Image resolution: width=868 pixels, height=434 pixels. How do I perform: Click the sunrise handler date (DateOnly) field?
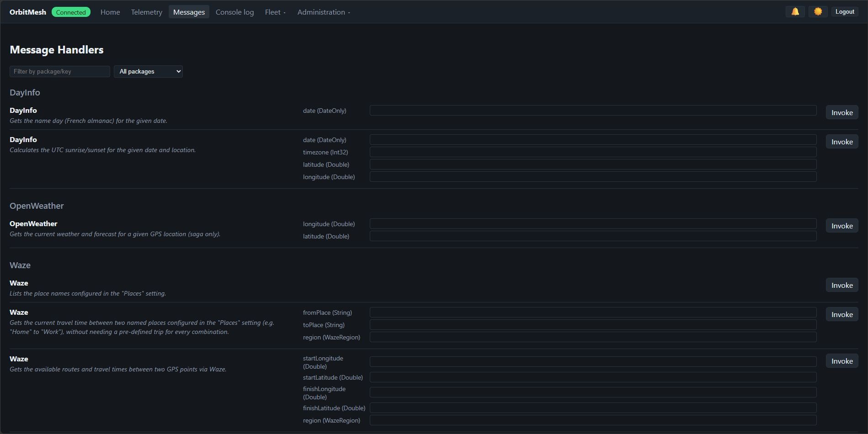(593, 140)
